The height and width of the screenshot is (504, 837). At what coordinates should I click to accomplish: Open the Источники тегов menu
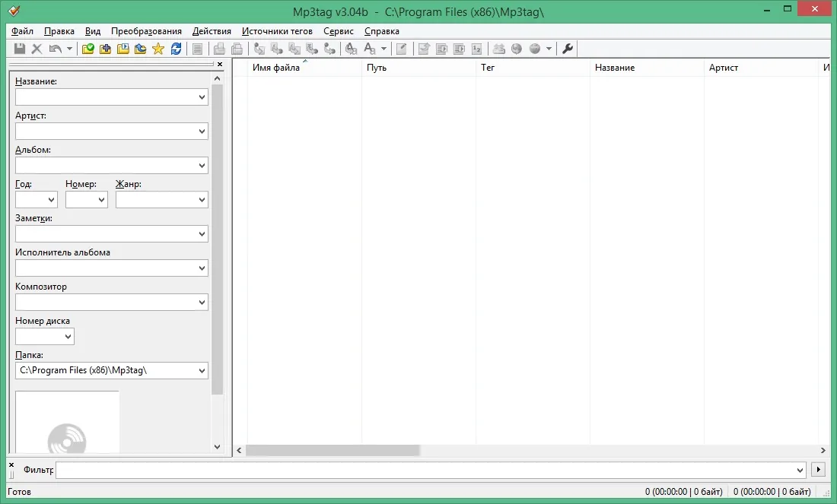coord(277,31)
